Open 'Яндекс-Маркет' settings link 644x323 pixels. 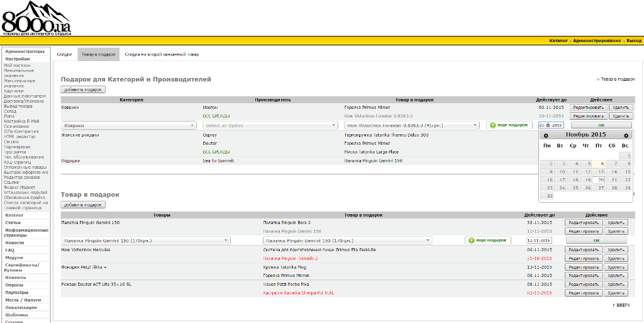point(21,188)
